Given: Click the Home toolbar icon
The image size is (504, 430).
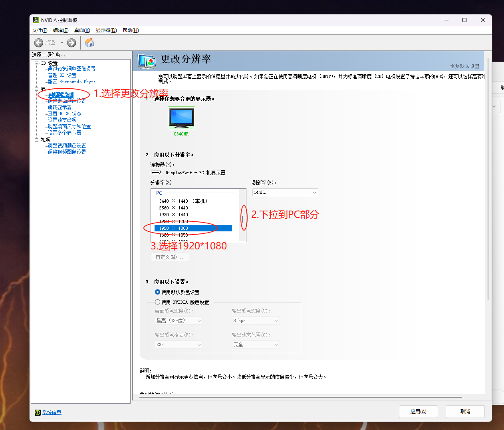Looking at the screenshot, I should coord(89,43).
